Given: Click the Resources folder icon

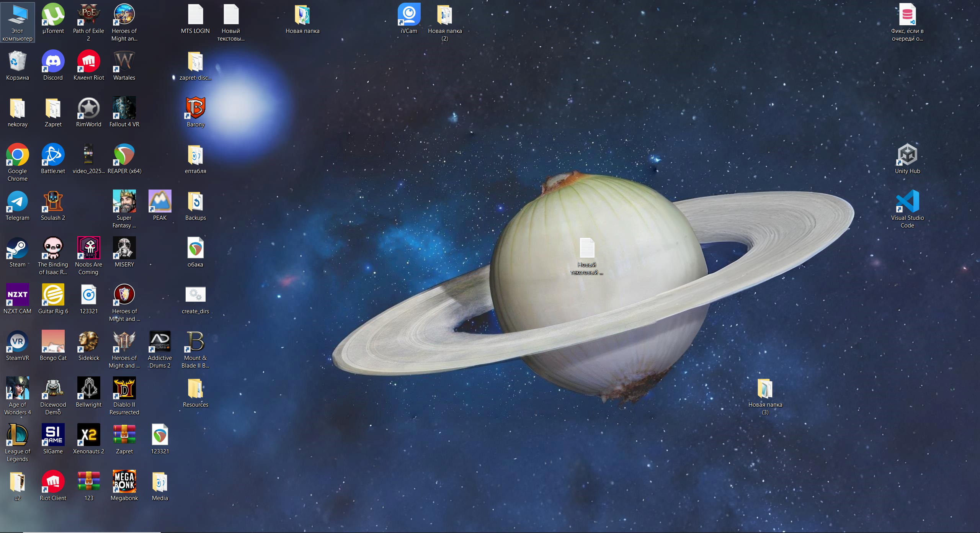Looking at the screenshot, I should click(195, 389).
